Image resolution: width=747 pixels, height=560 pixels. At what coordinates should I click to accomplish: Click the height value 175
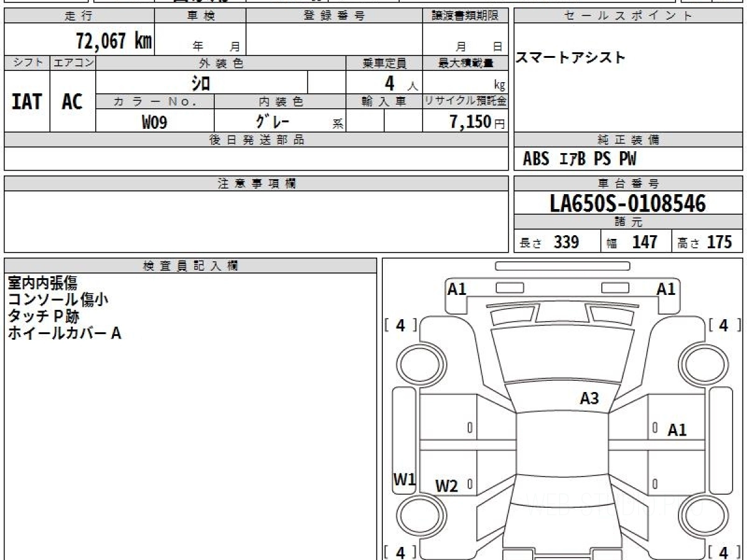click(720, 242)
